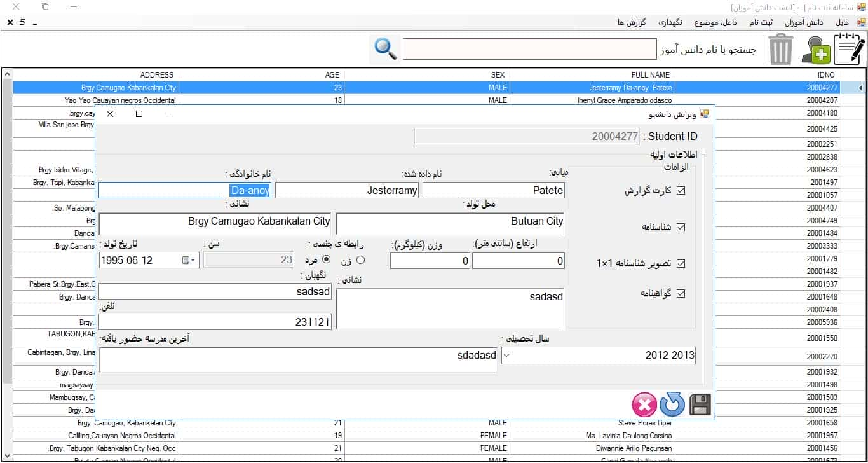Open the دانش آموزان menu
This screenshot has height=463, width=868.
(804, 22)
